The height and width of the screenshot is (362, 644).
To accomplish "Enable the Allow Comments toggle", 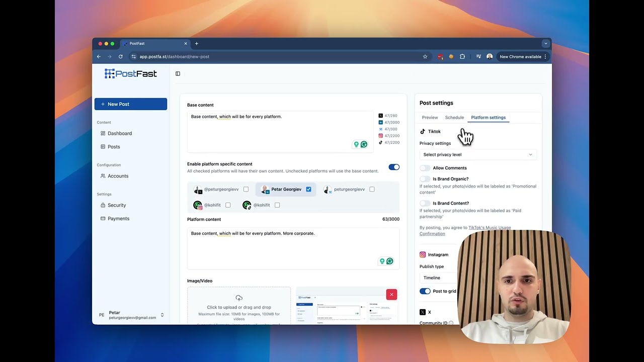I will tap(425, 168).
